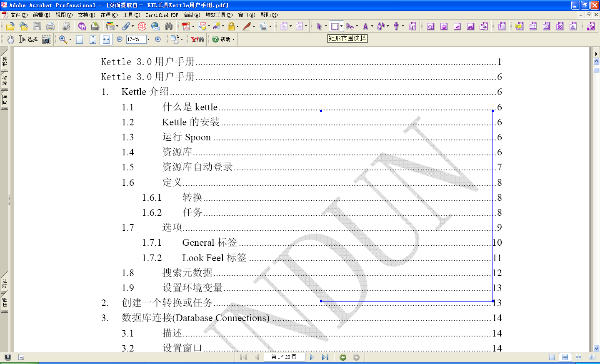The image size is (600, 364).
Task: Click the red stamp 印 icon
Action: pyautogui.click(x=142, y=26)
